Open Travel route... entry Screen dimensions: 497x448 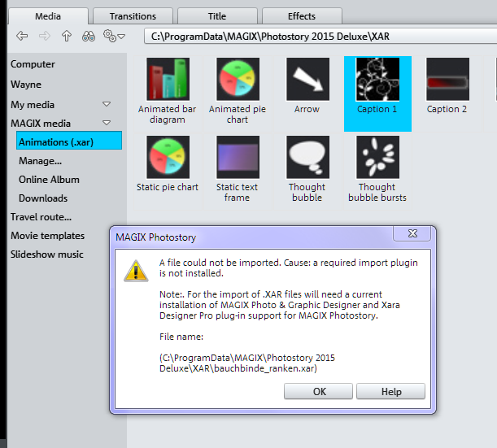pos(41,217)
